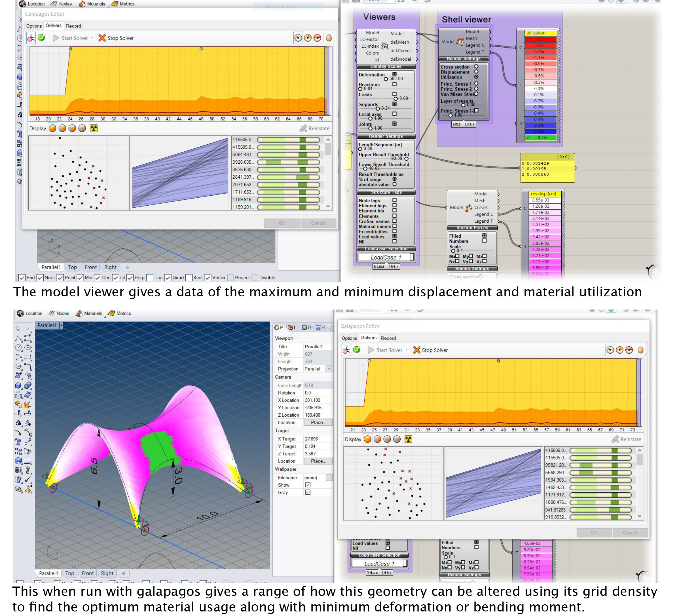Viewport: 679px width, 616px height.
Task: Expand the Start Solver dropdown arrow in top editor
Action: click(92, 38)
